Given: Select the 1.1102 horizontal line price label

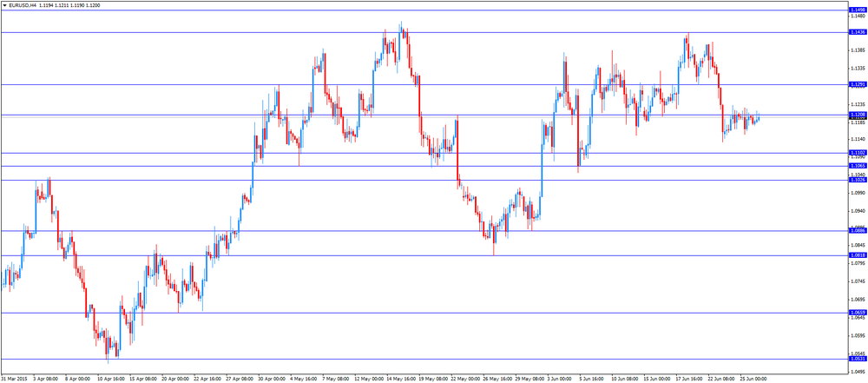Looking at the screenshot, I should pyautogui.click(x=857, y=153).
